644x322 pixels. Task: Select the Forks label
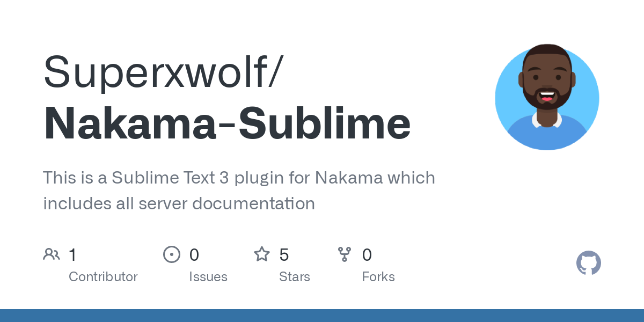[378, 277]
